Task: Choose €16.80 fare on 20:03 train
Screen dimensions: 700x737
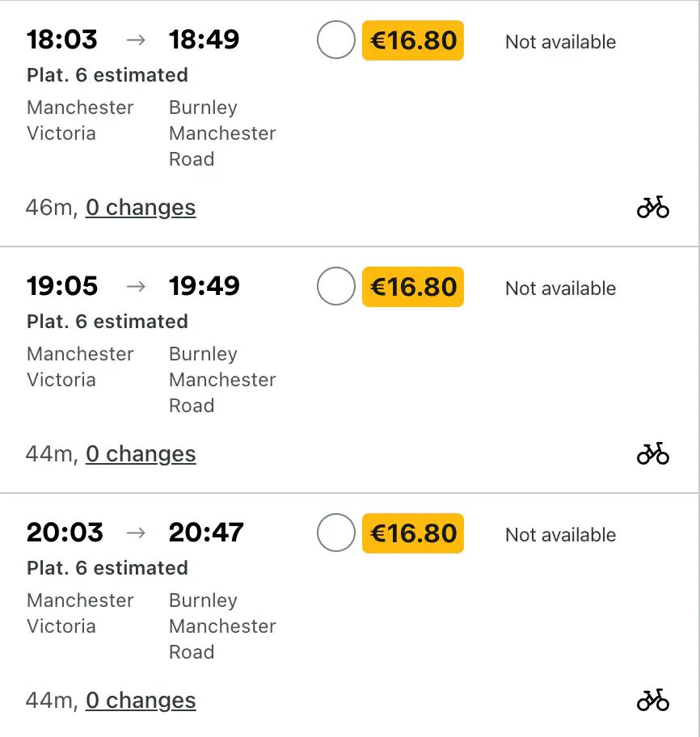Action: click(x=413, y=533)
